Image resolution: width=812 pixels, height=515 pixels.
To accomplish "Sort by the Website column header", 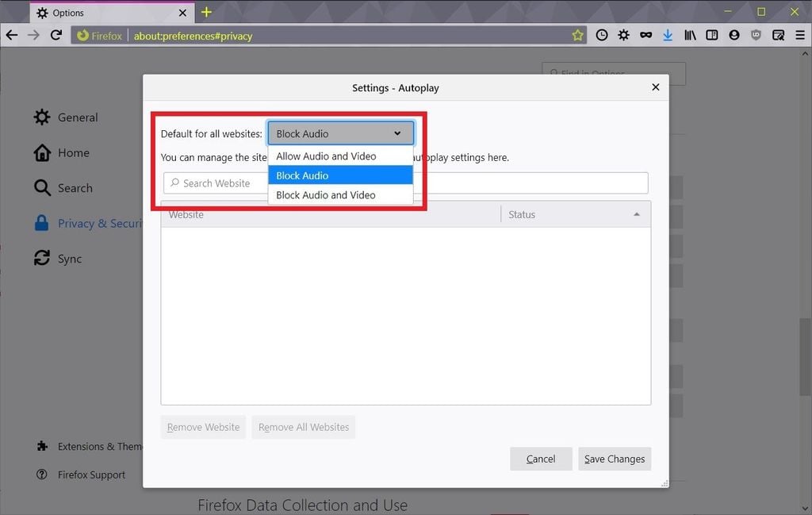I will pyautogui.click(x=331, y=214).
